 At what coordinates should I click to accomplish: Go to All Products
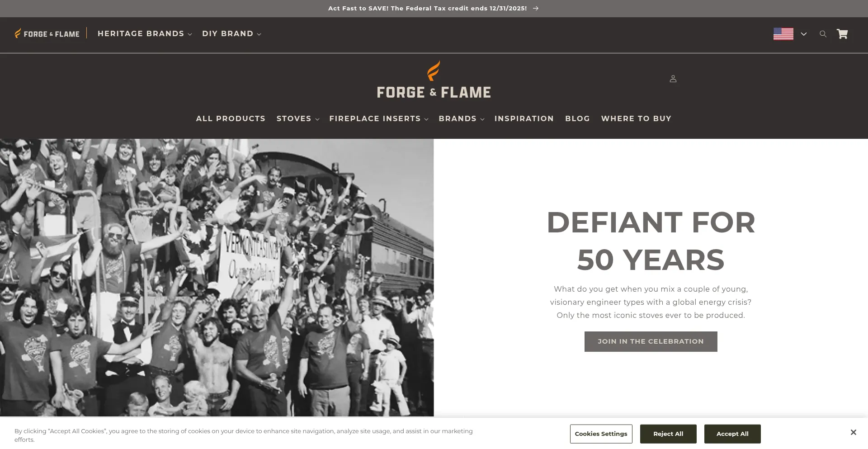pyautogui.click(x=231, y=118)
